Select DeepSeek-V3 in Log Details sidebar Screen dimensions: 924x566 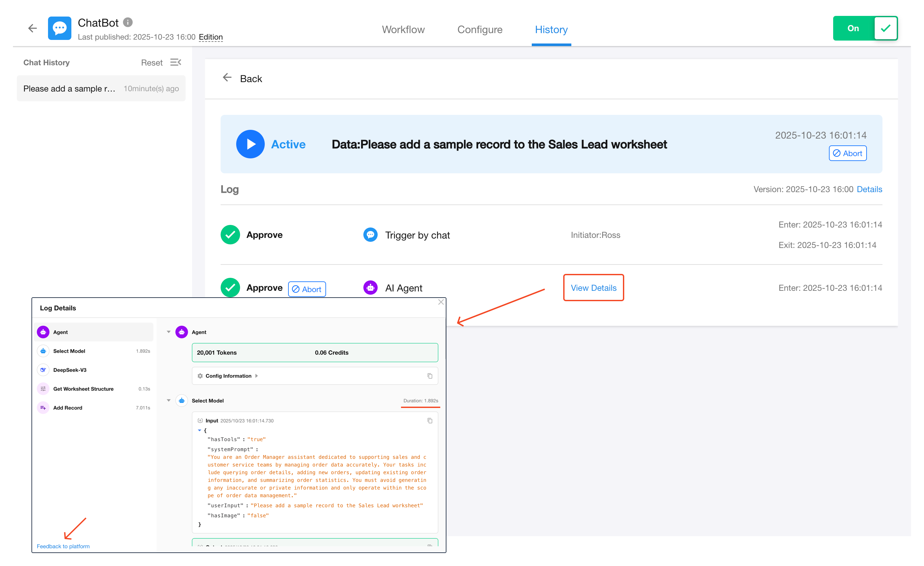click(x=70, y=370)
